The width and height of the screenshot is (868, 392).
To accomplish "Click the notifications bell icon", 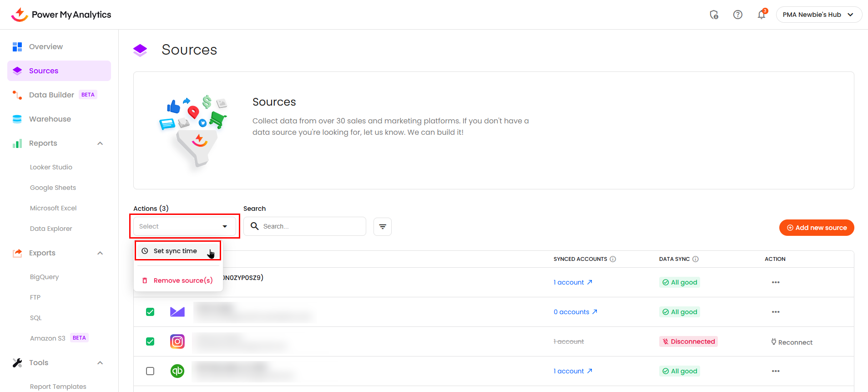I will coord(761,15).
